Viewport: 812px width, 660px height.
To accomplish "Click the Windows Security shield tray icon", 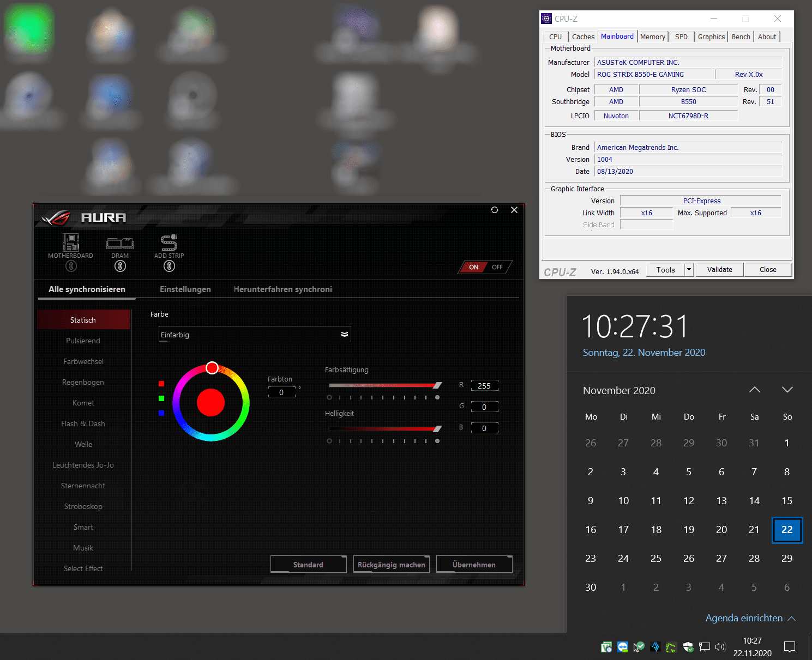I will pos(688,647).
